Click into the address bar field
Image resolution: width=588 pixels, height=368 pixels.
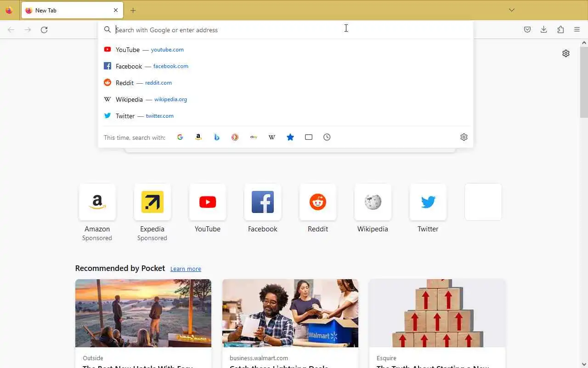point(285,30)
